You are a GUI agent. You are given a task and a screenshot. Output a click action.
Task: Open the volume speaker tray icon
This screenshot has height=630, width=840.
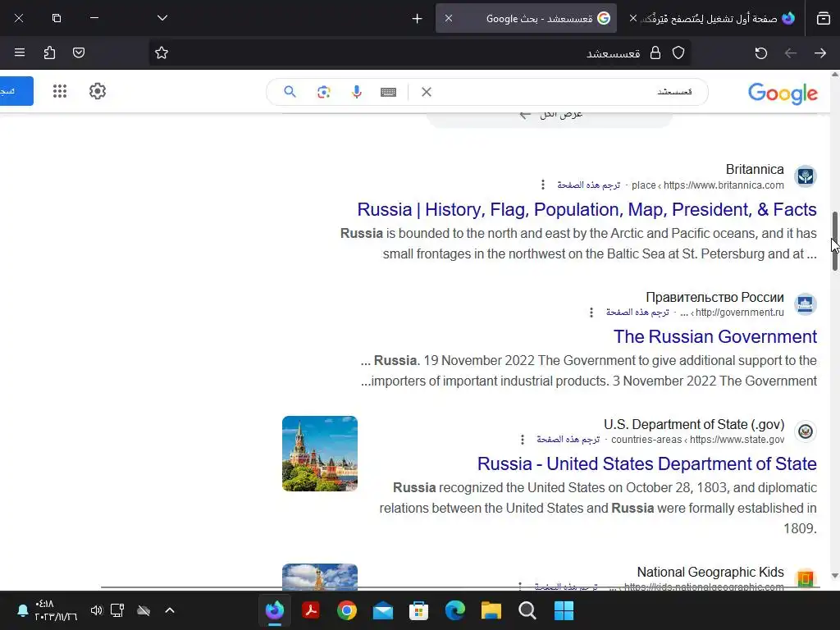(97, 610)
